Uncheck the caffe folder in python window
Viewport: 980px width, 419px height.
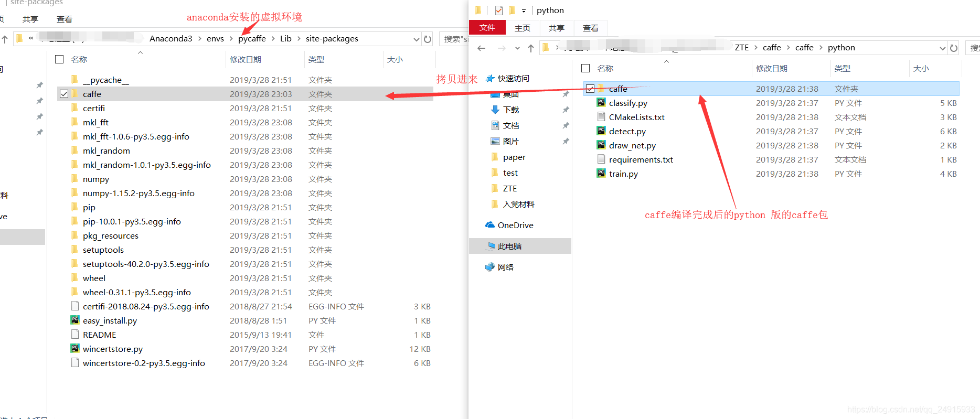(x=590, y=89)
